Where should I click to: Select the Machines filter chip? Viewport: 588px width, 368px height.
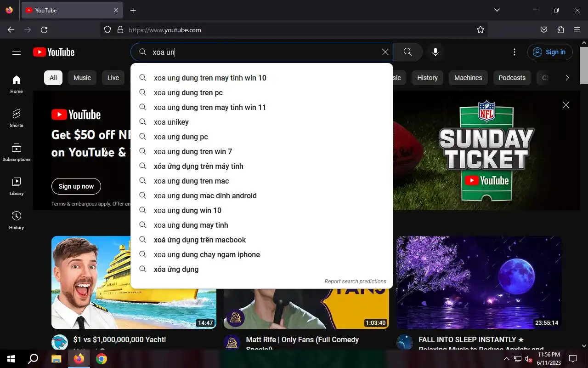pos(468,78)
